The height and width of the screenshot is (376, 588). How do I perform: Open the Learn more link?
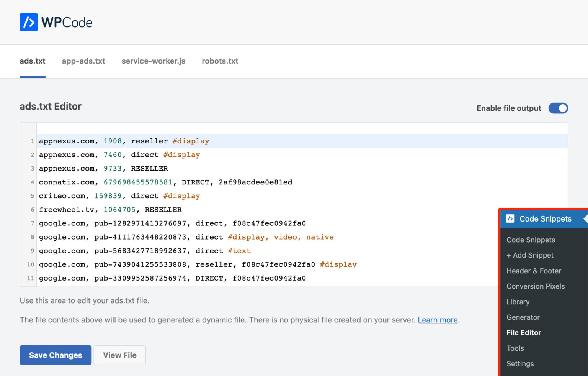(437, 320)
